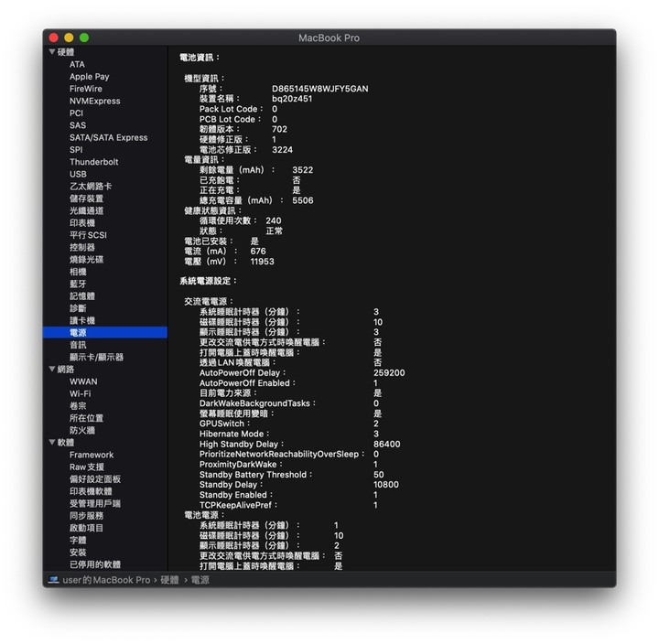Open NVMExpress in the sidebar
Image resolution: width=659 pixels, height=644 pixels.
click(95, 101)
